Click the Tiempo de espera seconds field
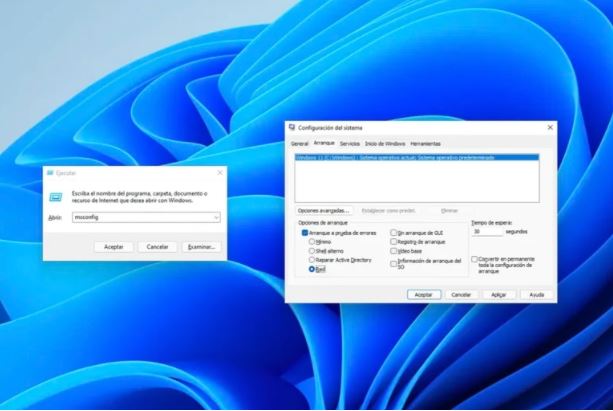The height and width of the screenshot is (411, 613). coord(487,232)
